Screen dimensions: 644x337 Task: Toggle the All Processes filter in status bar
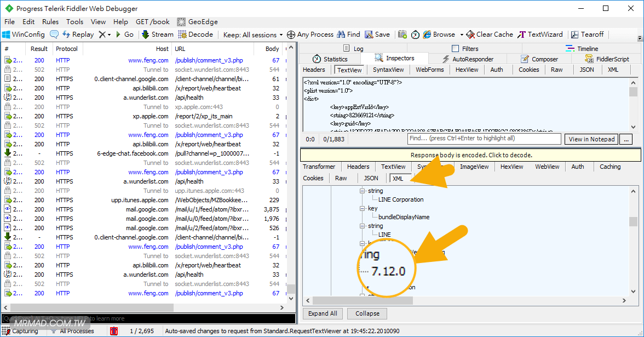(x=72, y=331)
